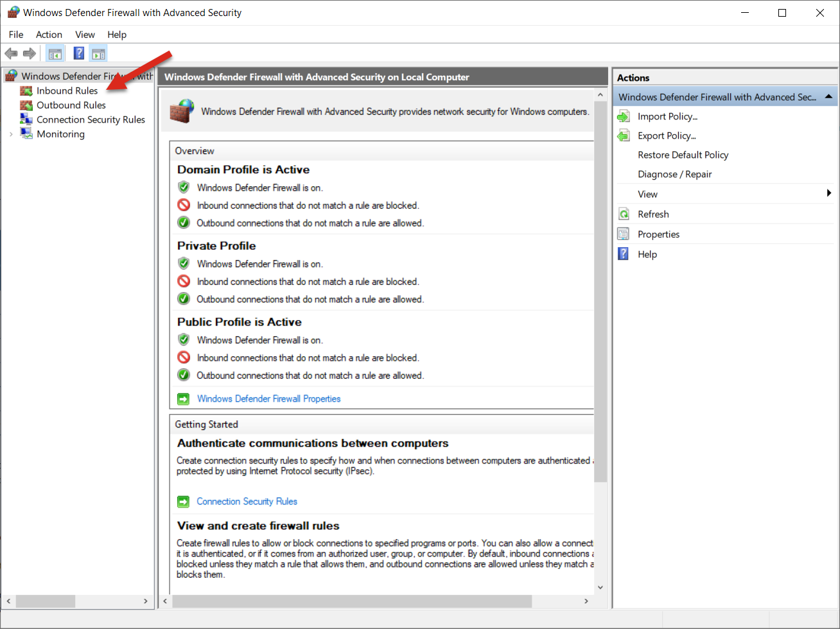Viewport: 840px width, 629px height.
Task: Click the 'Private Profile' heading
Action: point(216,246)
